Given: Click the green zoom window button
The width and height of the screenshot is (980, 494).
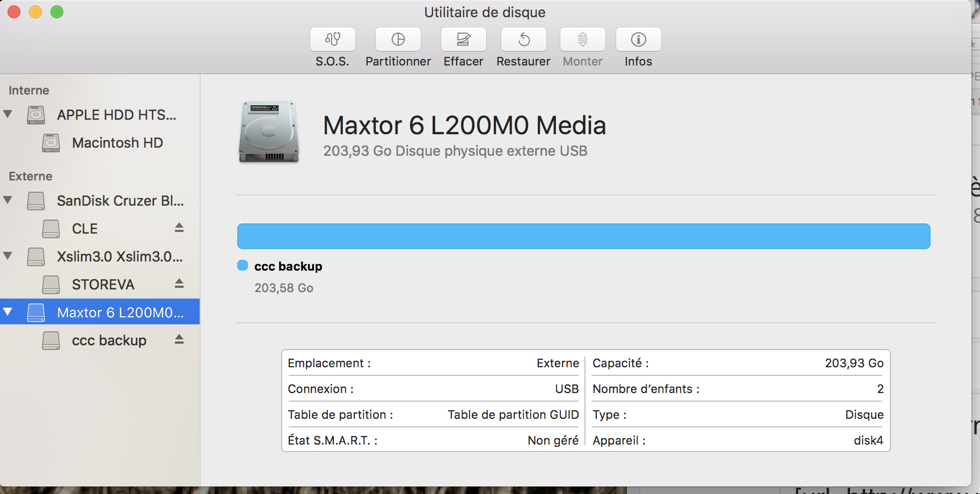Looking at the screenshot, I should 57,12.
